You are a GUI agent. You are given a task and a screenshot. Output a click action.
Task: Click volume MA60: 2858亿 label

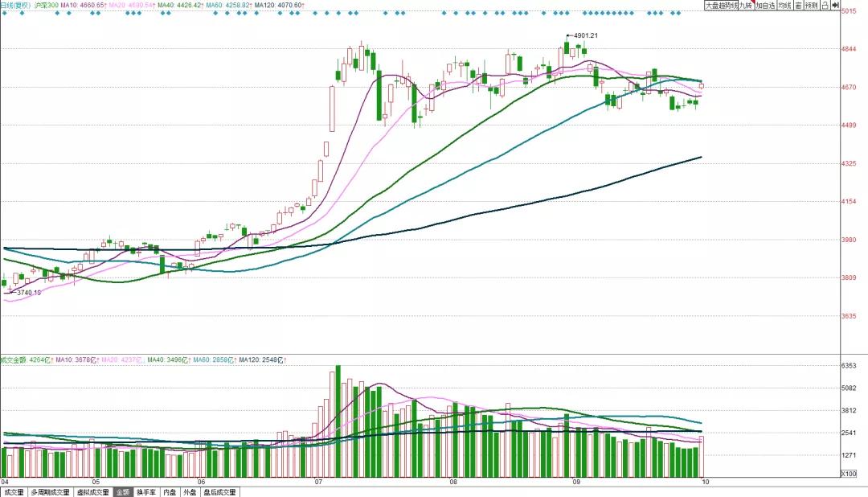pos(215,360)
